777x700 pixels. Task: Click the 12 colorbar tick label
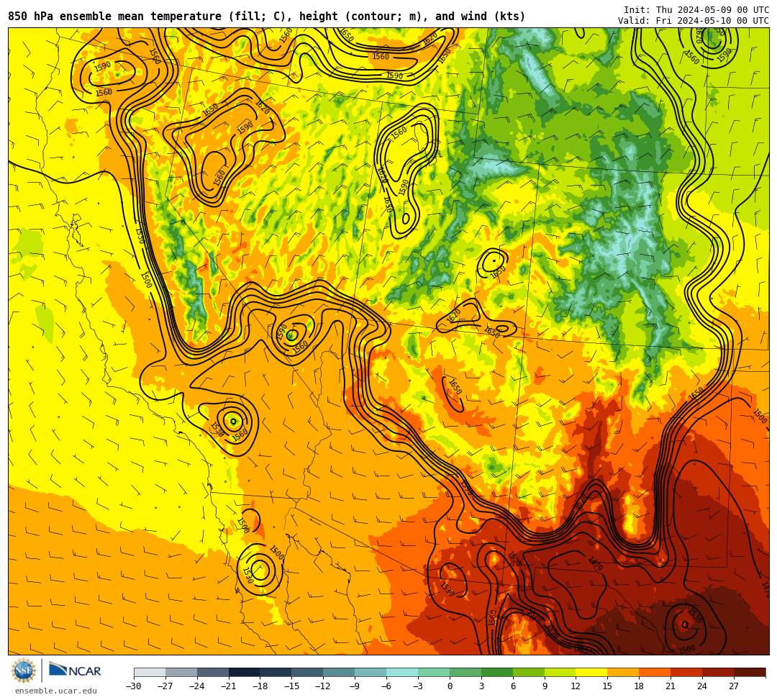(x=576, y=686)
